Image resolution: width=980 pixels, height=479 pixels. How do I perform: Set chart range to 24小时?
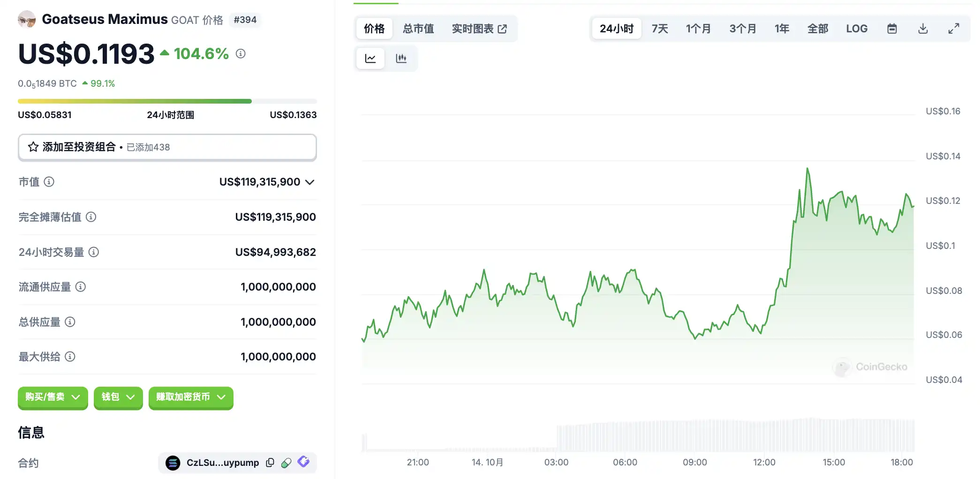coord(617,29)
